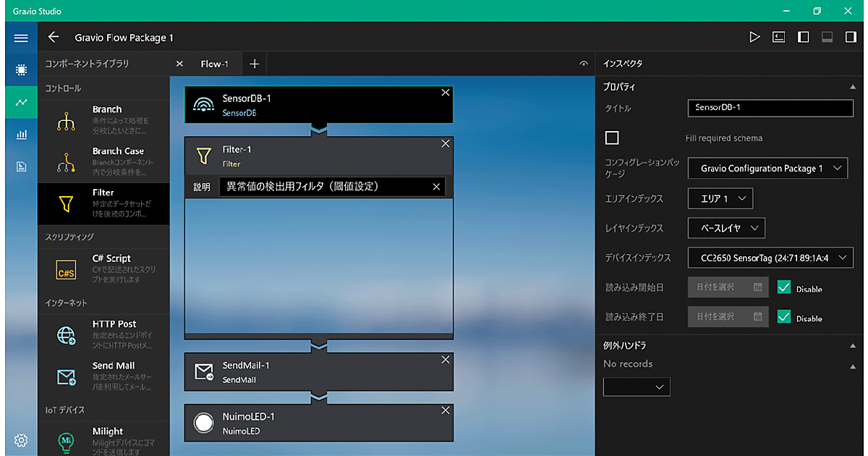Screen dimensions: 868x456
Task: Open the bar chart icon in sidebar
Action: pyautogui.click(x=21, y=134)
